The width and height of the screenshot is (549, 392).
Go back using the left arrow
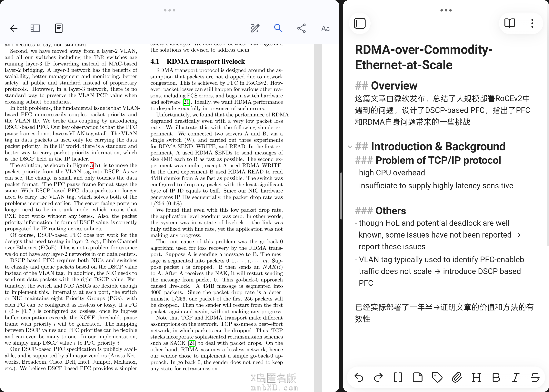[x=14, y=28]
